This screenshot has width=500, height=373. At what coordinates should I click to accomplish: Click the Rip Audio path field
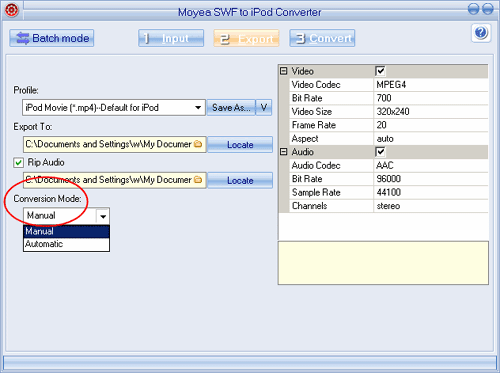click(x=114, y=180)
